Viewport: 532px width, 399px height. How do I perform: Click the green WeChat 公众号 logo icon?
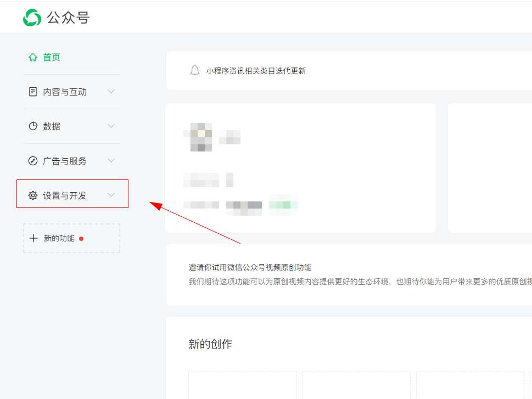point(32,18)
